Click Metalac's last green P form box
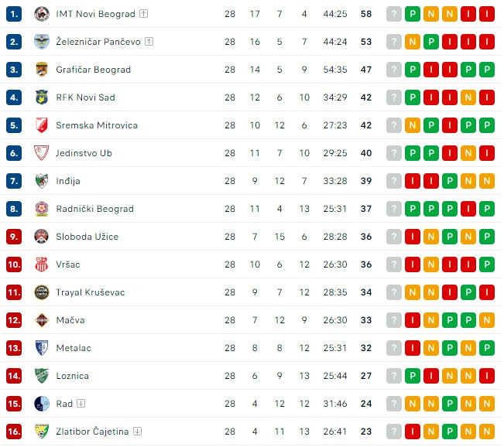This screenshot has height=447, width=504. pos(487,348)
